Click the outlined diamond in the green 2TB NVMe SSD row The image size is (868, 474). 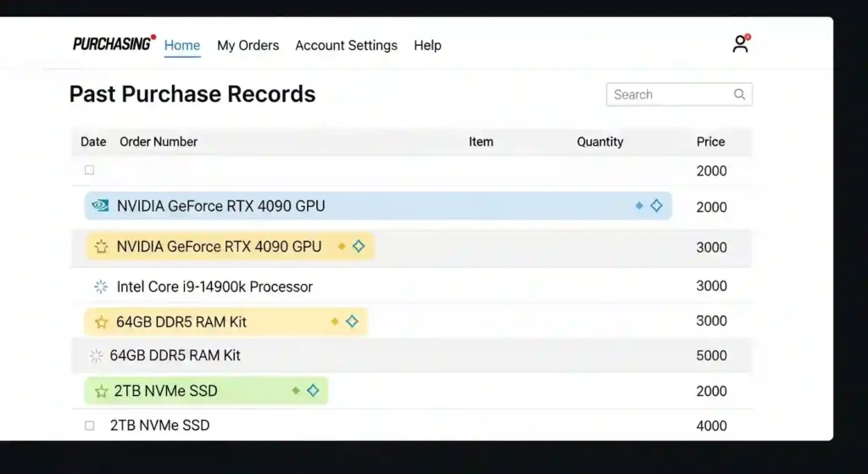point(313,390)
